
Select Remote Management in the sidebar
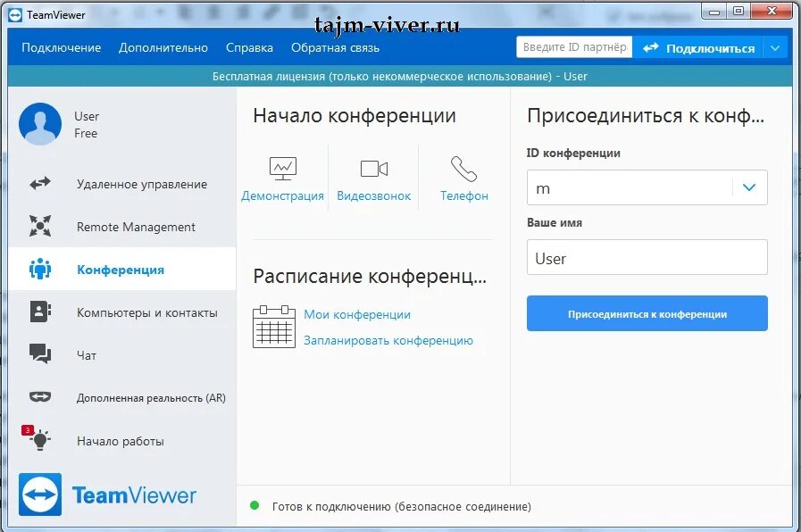click(122, 227)
